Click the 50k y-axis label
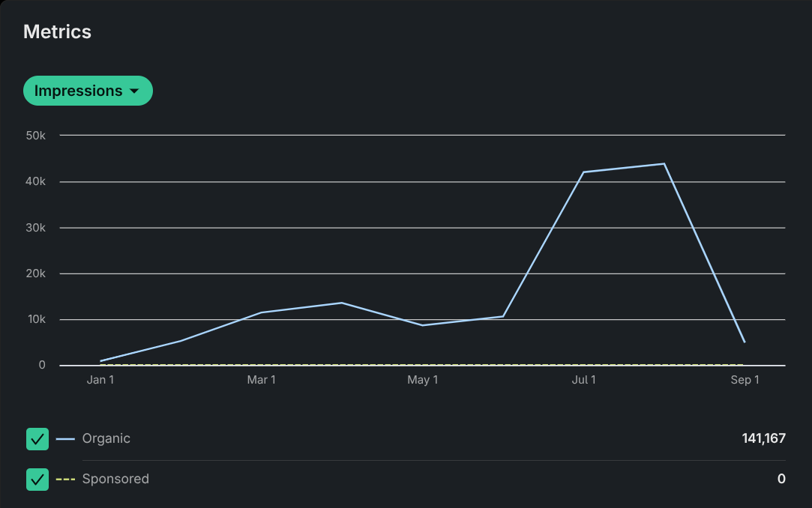812x508 pixels. [x=36, y=136]
